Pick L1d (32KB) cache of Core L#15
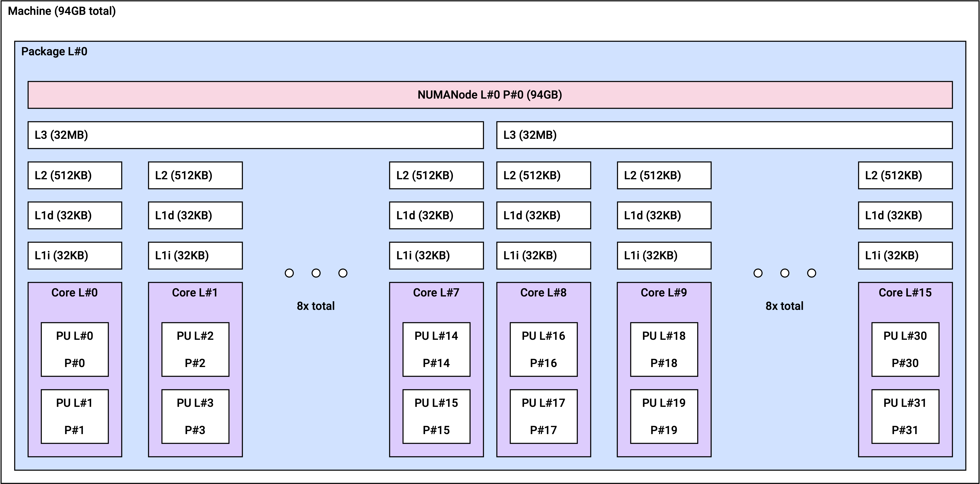 905,215
